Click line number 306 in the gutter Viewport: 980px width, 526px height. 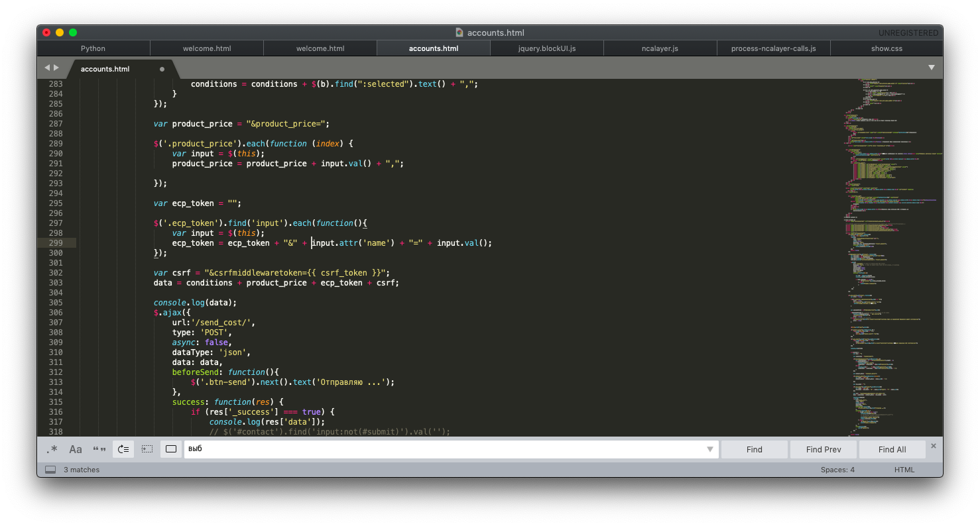tap(56, 313)
